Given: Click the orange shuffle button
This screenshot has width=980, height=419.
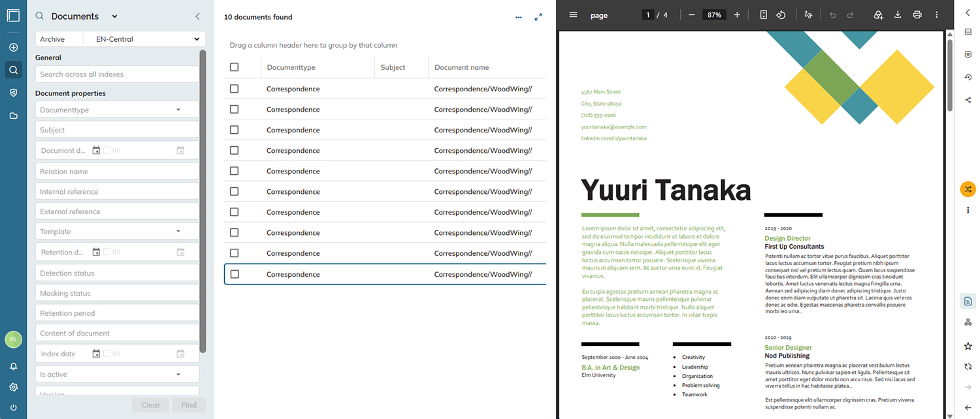Looking at the screenshot, I should 968,189.
